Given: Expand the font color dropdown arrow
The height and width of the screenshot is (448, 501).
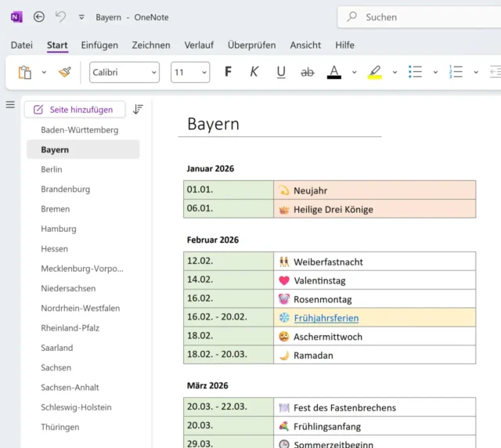Looking at the screenshot, I should 354,72.
